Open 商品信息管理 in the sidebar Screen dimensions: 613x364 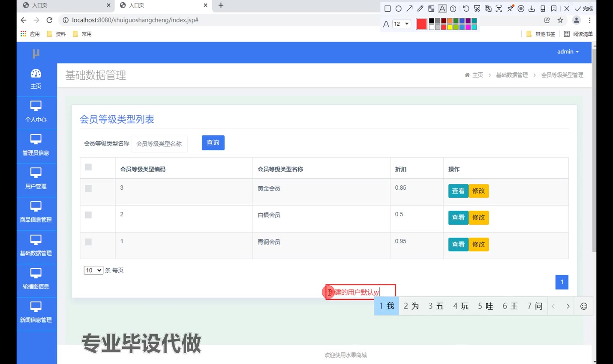36,212
